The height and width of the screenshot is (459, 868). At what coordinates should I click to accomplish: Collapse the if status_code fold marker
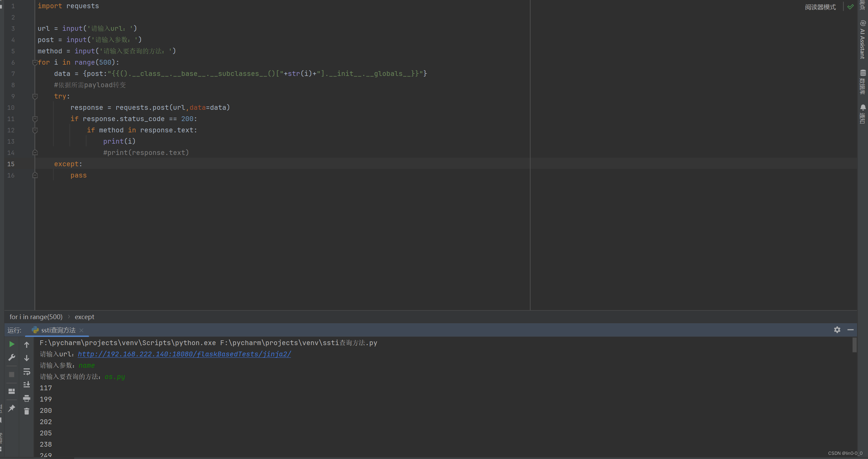click(x=35, y=119)
